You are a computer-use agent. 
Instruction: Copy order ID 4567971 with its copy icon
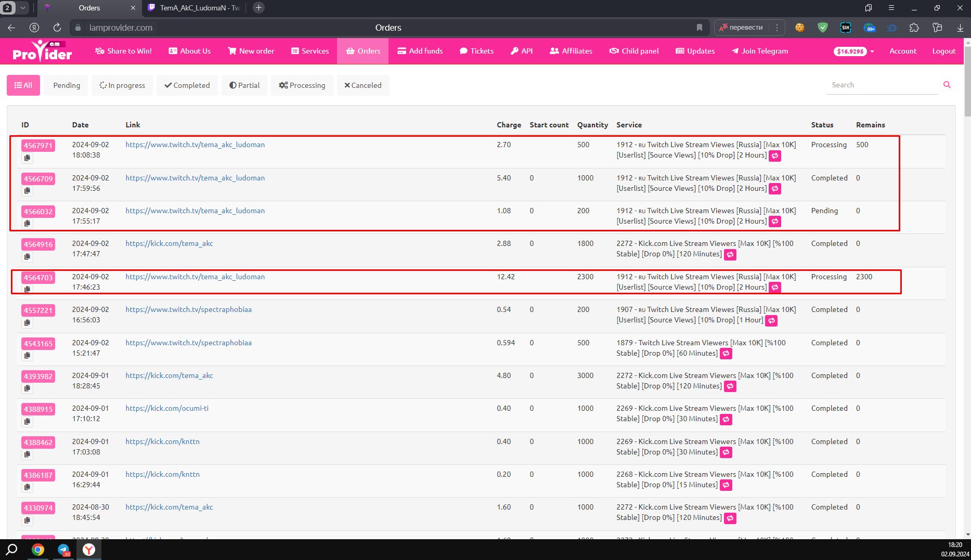point(27,158)
